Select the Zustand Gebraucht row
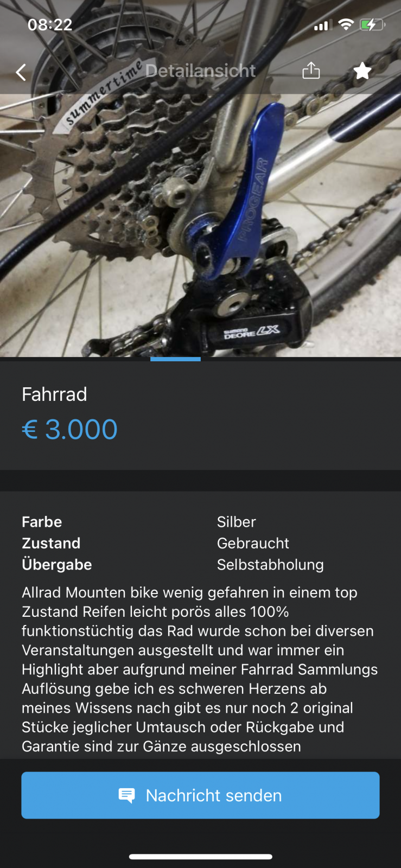This screenshot has height=868, width=401. [200, 543]
